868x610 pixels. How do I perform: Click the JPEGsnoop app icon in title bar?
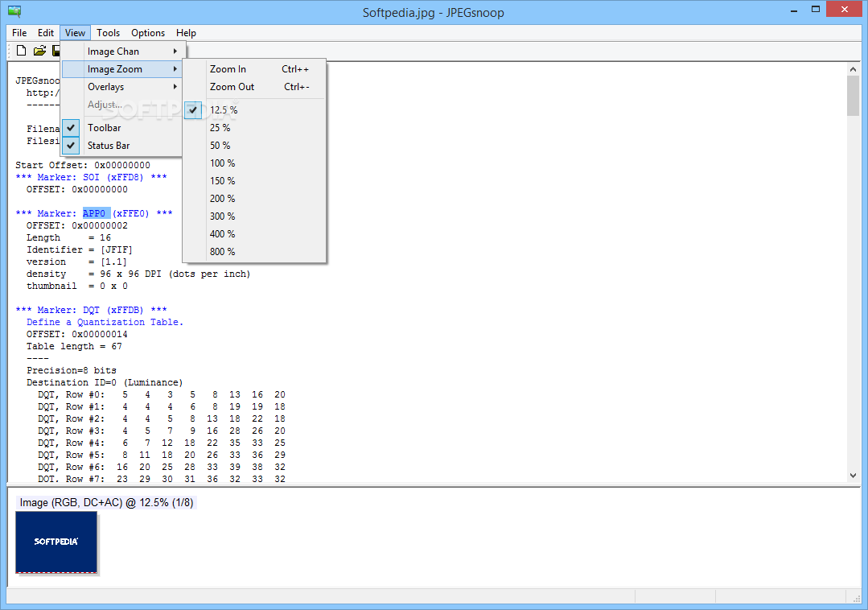[14, 11]
